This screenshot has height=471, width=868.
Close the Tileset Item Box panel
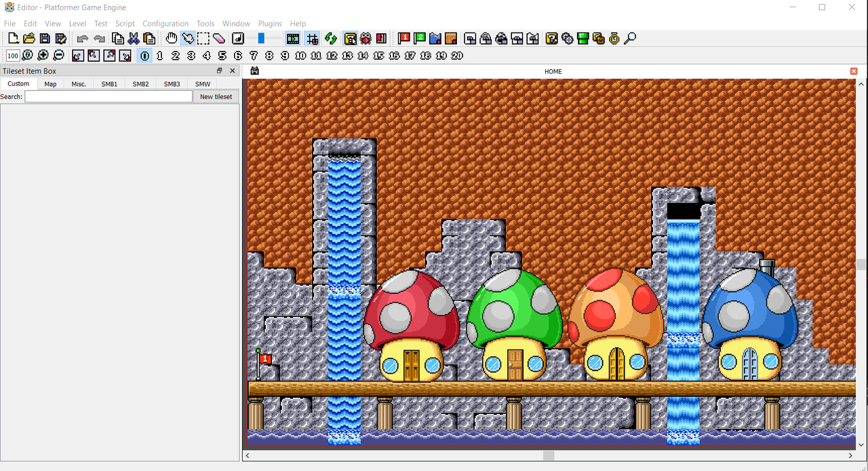[x=233, y=71]
